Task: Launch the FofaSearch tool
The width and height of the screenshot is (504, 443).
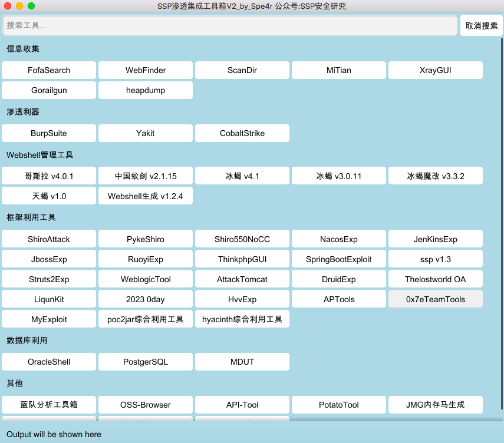Action: click(49, 70)
